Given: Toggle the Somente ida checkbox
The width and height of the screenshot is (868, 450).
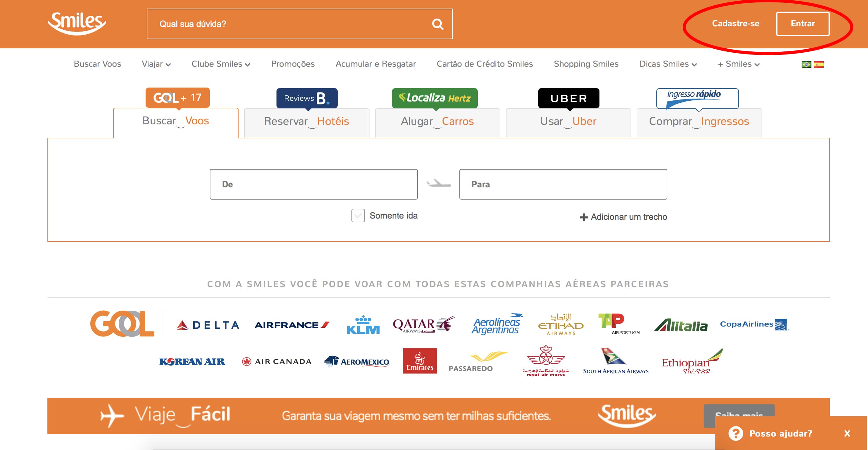Looking at the screenshot, I should pyautogui.click(x=358, y=216).
